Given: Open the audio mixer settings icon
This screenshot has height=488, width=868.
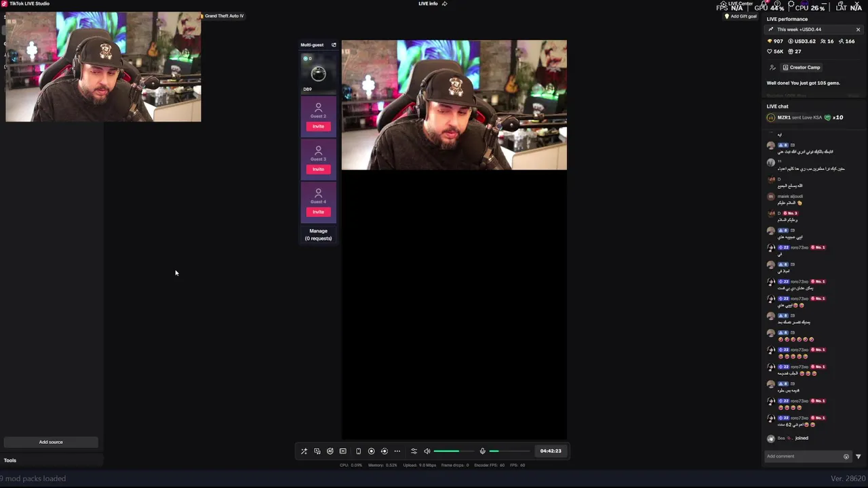Looking at the screenshot, I should coord(414,451).
